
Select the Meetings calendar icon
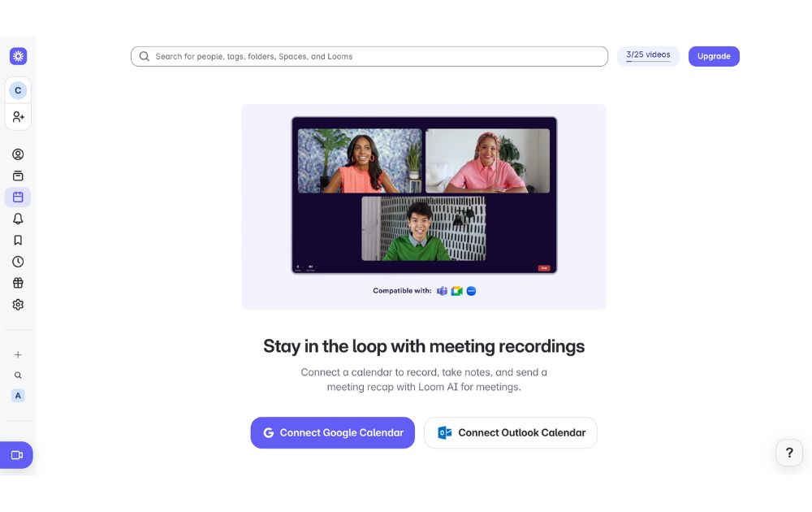[18, 197]
